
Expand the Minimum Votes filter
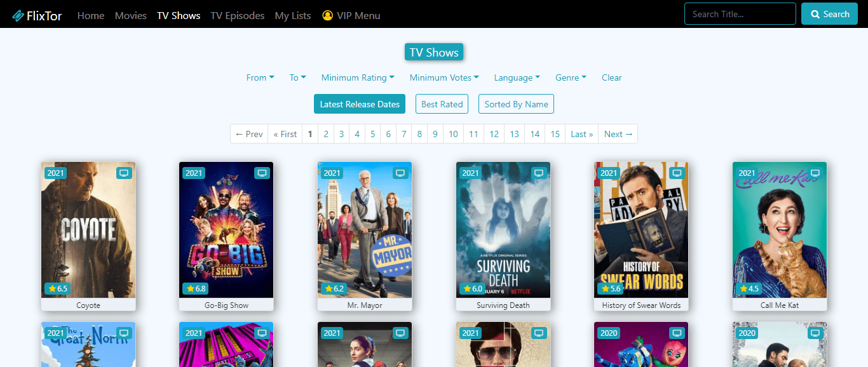coord(444,77)
